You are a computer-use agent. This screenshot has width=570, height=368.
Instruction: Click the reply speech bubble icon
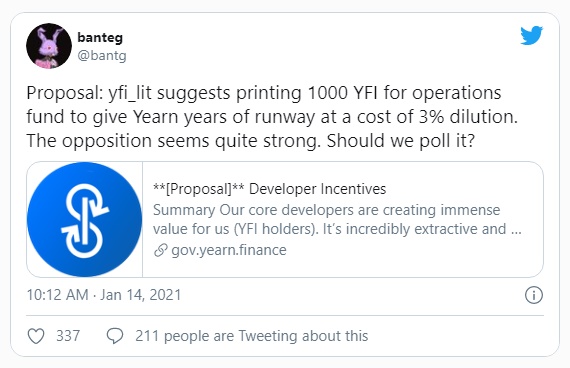click(x=115, y=336)
